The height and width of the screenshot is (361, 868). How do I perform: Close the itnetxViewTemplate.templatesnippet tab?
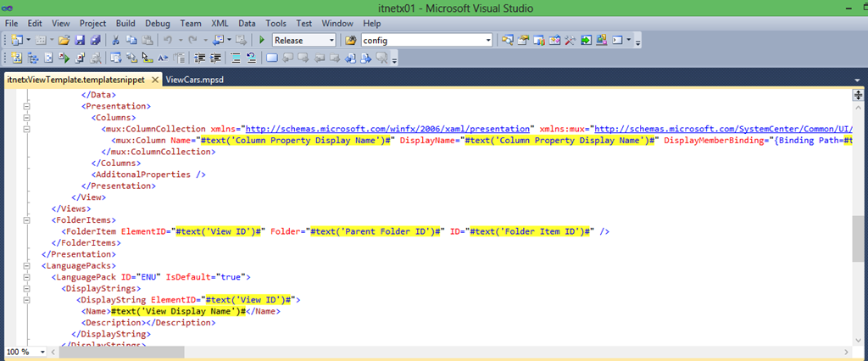point(154,79)
